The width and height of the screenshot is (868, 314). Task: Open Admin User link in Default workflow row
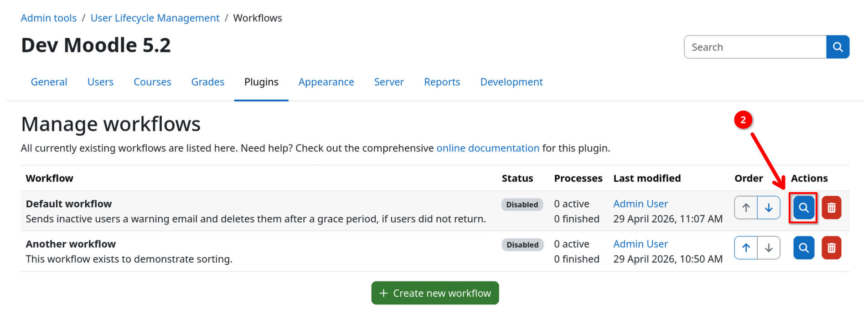641,204
